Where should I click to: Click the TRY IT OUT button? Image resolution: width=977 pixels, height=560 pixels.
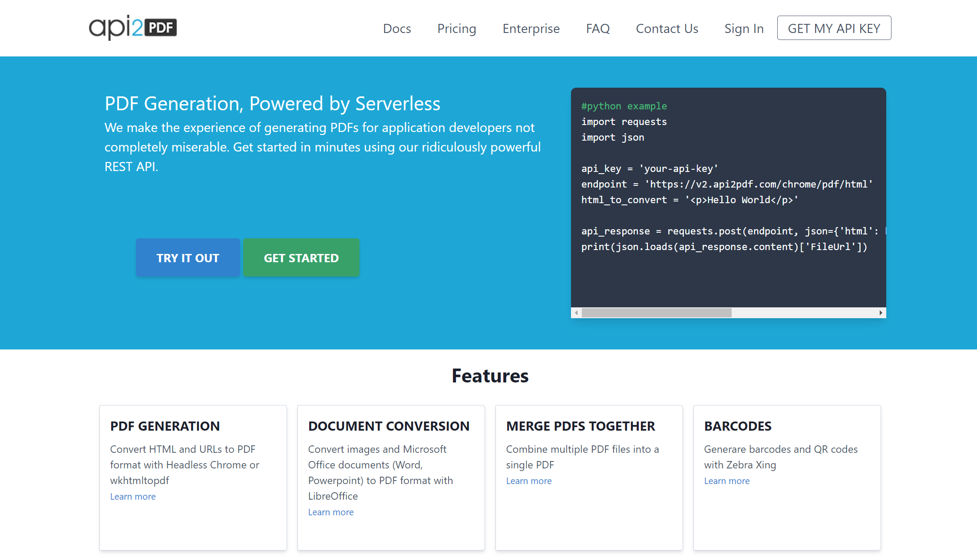[x=188, y=257]
